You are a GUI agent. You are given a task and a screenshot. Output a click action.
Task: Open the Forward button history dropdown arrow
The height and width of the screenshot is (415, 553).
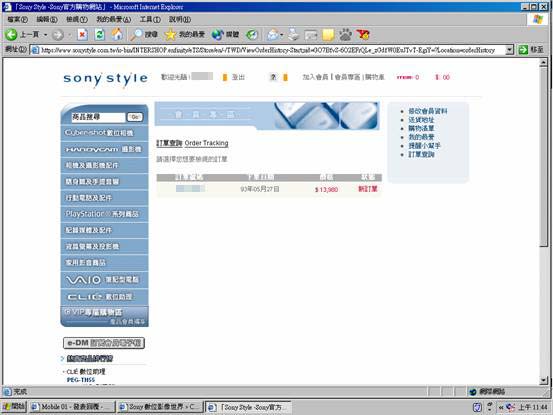(x=69, y=35)
